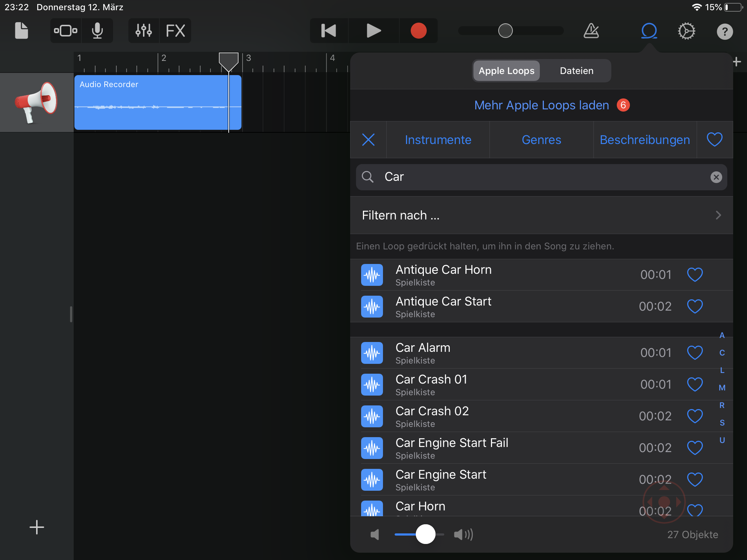
Task: Toggle the metronome icon
Action: 591,31
